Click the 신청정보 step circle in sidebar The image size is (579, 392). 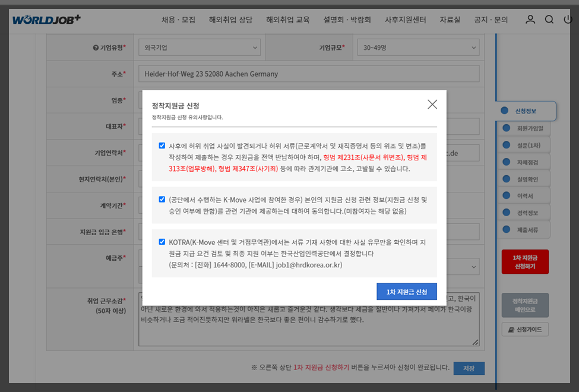coord(504,110)
